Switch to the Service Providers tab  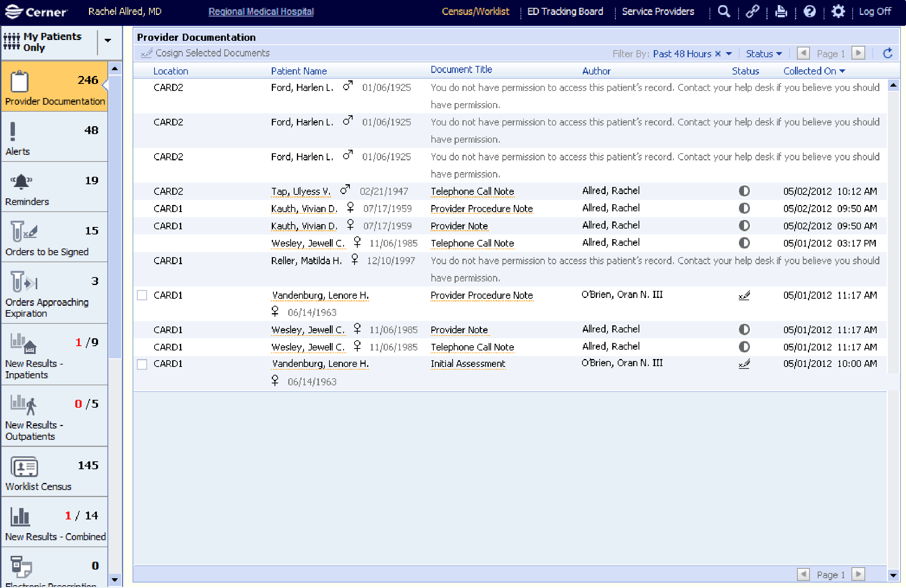(658, 12)
